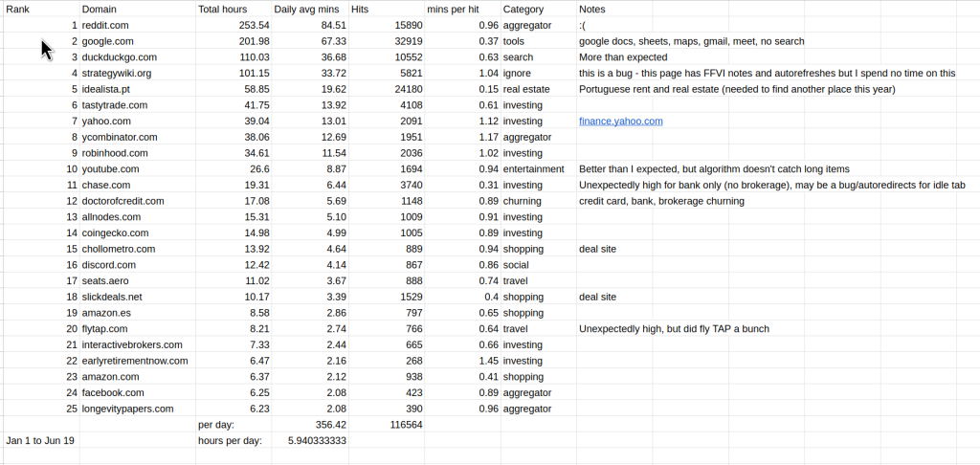This screenshot has height=465, width=980.
Task: Open the finance.yahoo.com link
Action: point(620,122)
